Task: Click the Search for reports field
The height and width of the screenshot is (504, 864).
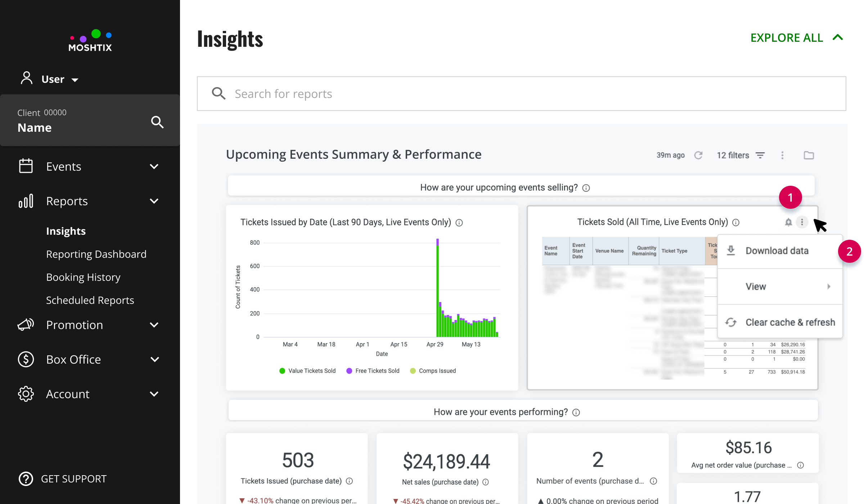Action: (x=521, y=94)
